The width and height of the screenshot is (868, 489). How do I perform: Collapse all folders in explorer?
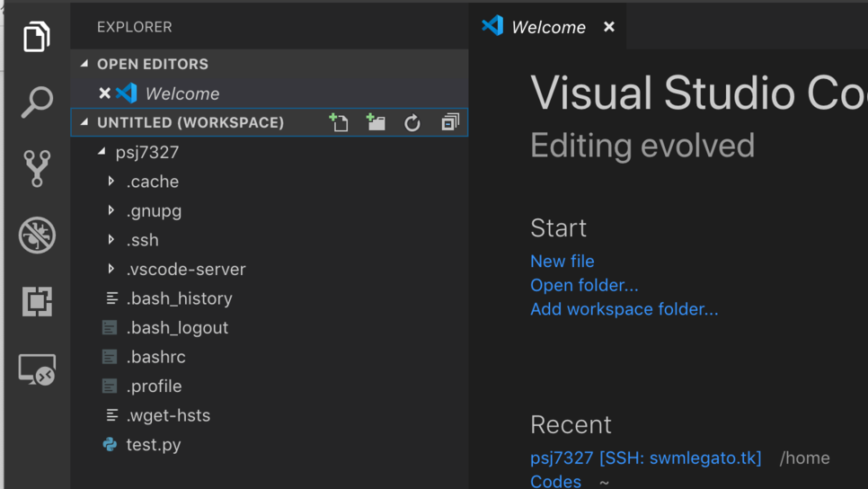click(x=450, y=122)
